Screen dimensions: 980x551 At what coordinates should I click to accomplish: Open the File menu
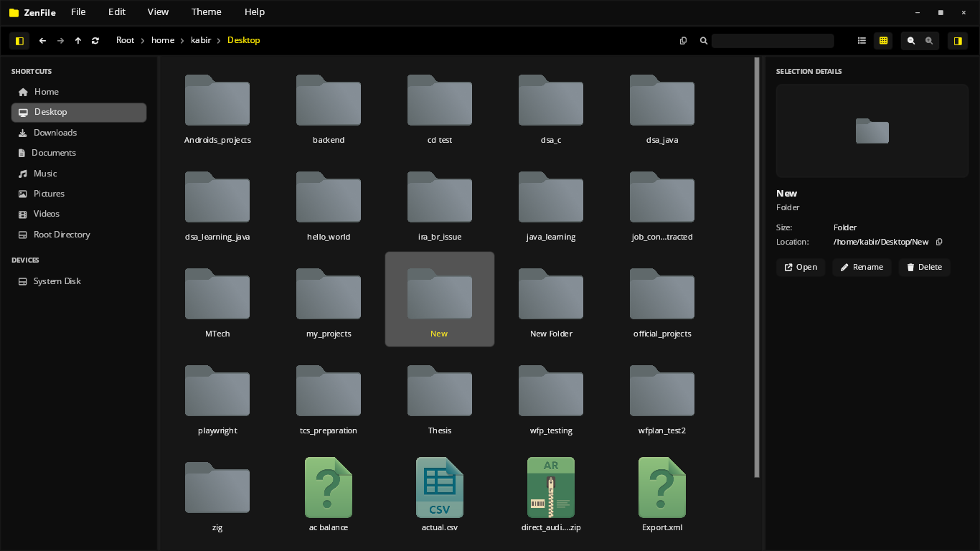(x=78, y=12)
